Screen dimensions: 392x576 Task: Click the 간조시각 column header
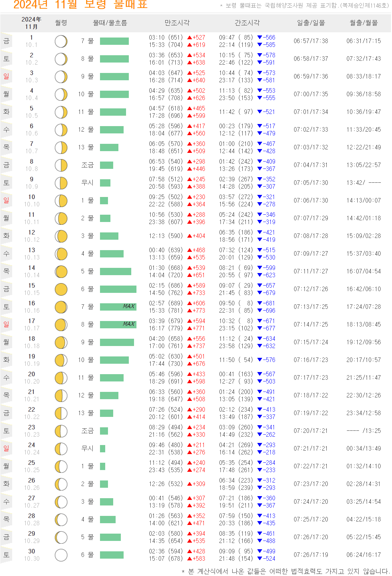[247, 23]
